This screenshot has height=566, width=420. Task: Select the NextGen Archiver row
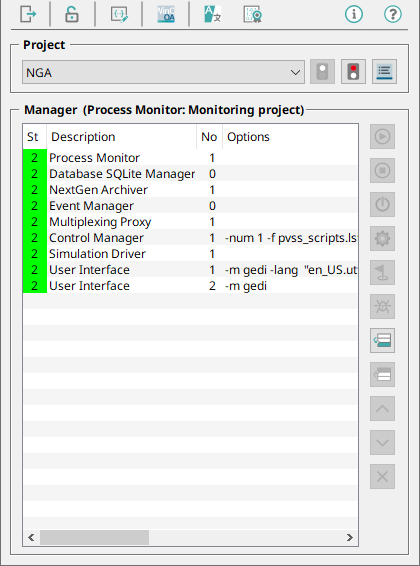click(x=190, y=190)
